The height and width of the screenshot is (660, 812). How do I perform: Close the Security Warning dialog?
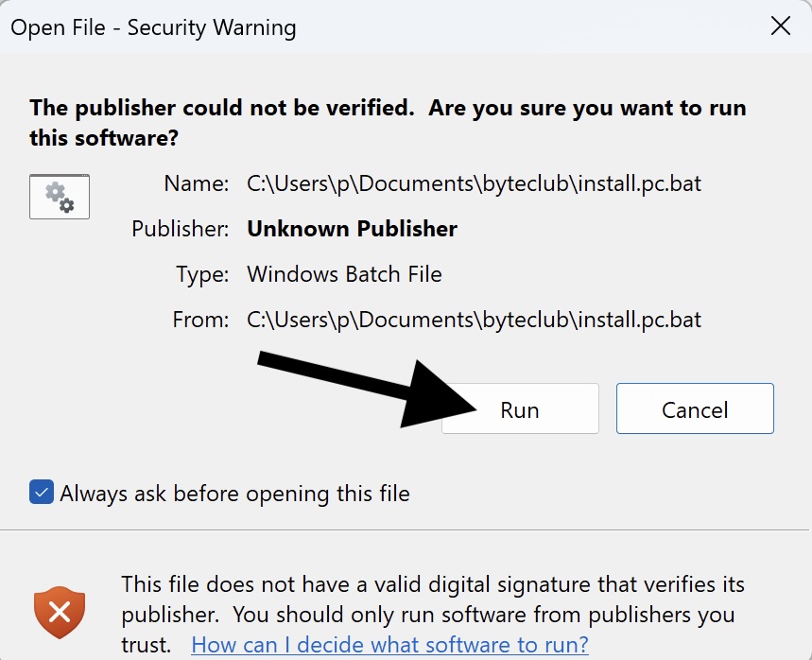pos(781,26)
